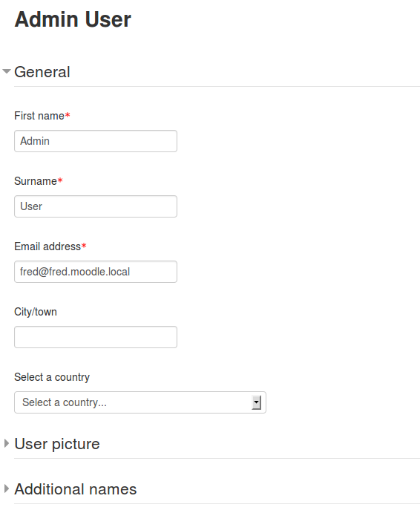This screenshot has height=513, width=420.
Task: Click the country dropdown arrow button
Action: 257,402
